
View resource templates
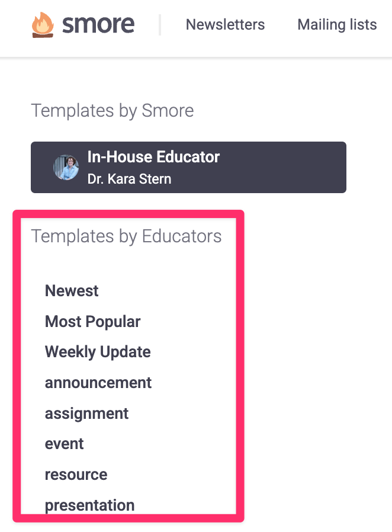tap(76, 475)
